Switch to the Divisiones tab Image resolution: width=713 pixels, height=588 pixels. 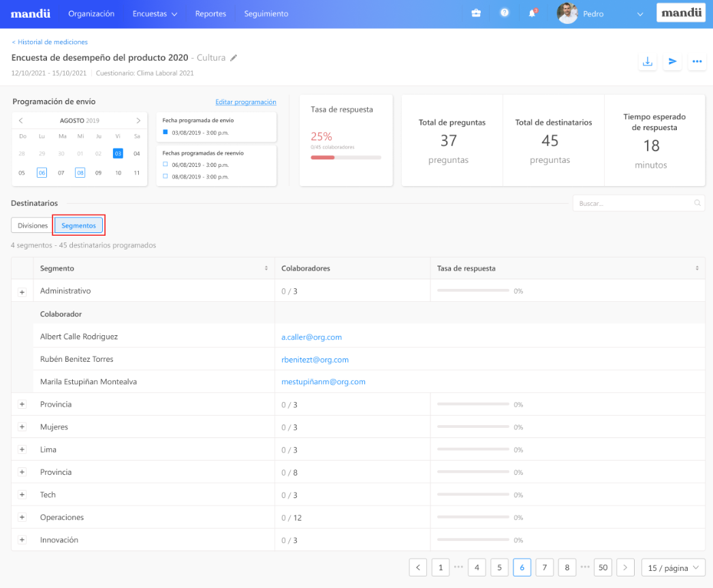(x=32, y=226)
